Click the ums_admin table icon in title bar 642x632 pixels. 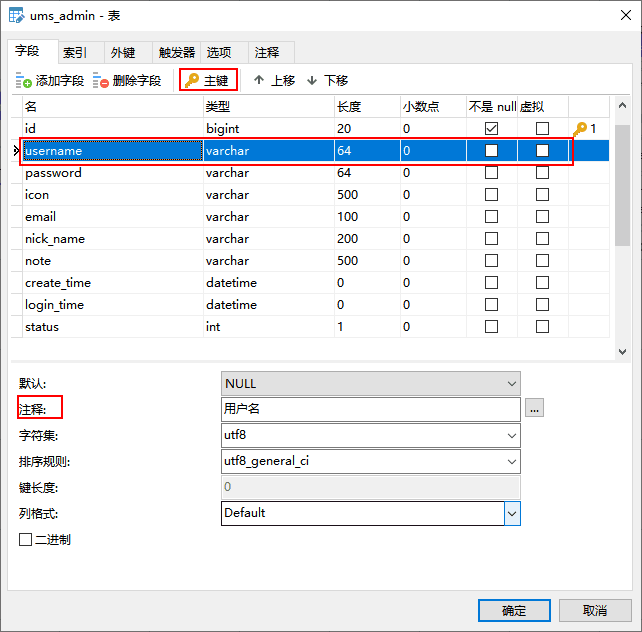17,16
